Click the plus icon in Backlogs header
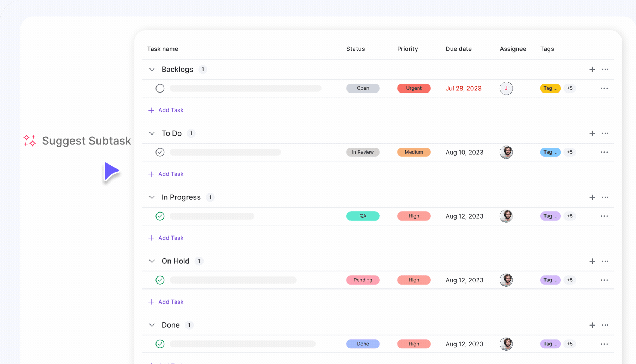Viewport: 636px width, 364px height. pos(592,70)
